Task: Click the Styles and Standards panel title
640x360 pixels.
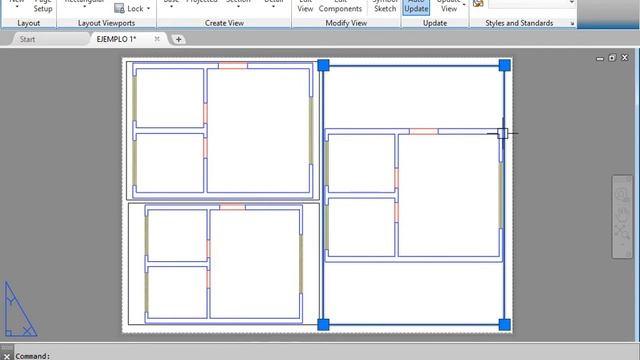Action: pyautogui.click(x=519, y=23)
